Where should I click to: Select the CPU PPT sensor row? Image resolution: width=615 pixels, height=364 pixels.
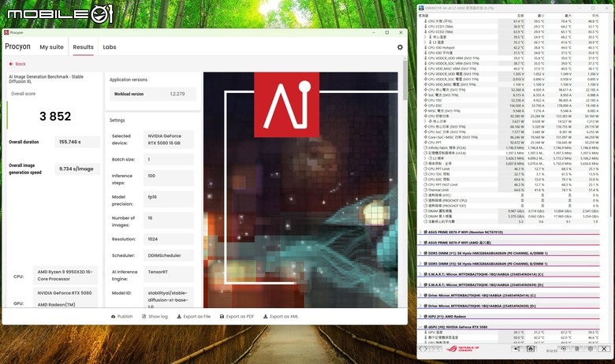tap(509, 143)
